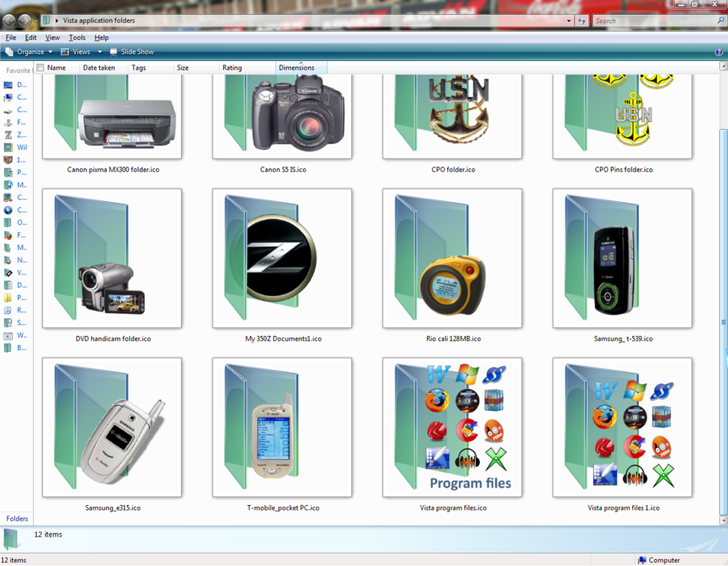Viewport: 728px width, 566px height.
Task: Click the CPO Pins folder icon
Action: point(622,115)
